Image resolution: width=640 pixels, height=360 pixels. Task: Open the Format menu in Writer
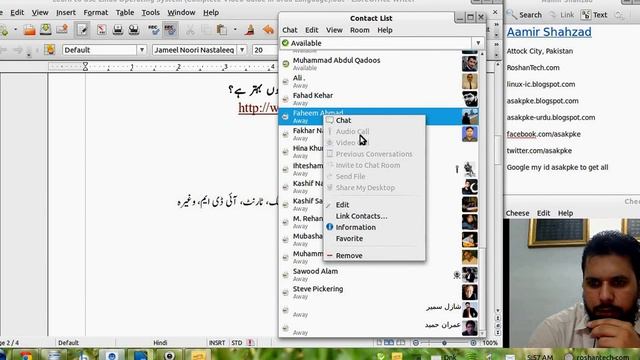click(x=96, y=13)
